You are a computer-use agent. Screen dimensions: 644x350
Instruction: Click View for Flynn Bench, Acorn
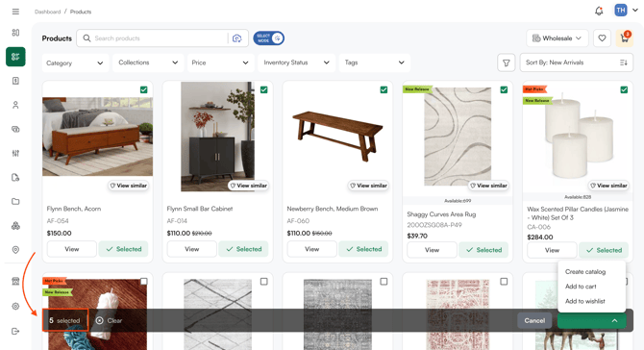coord(72,249)
